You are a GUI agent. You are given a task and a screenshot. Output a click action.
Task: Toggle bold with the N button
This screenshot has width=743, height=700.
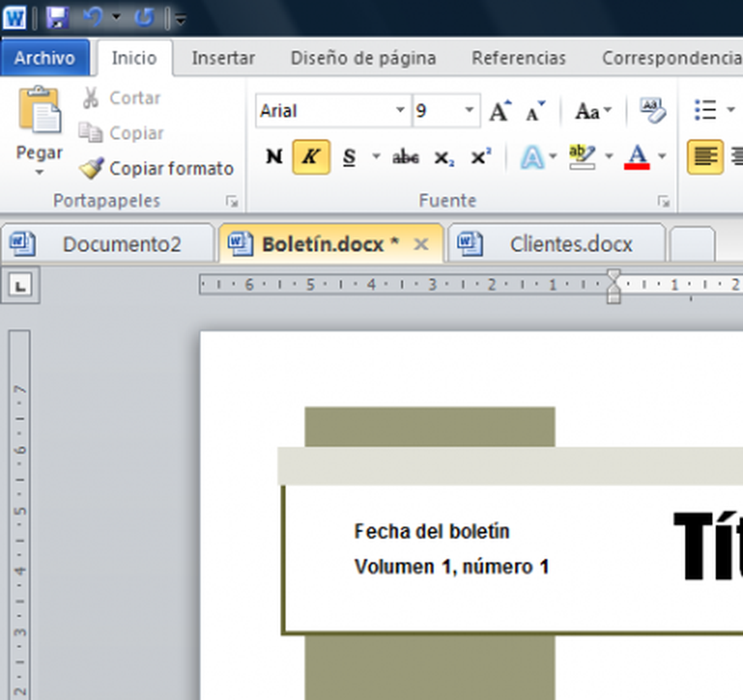pos(273,157)
